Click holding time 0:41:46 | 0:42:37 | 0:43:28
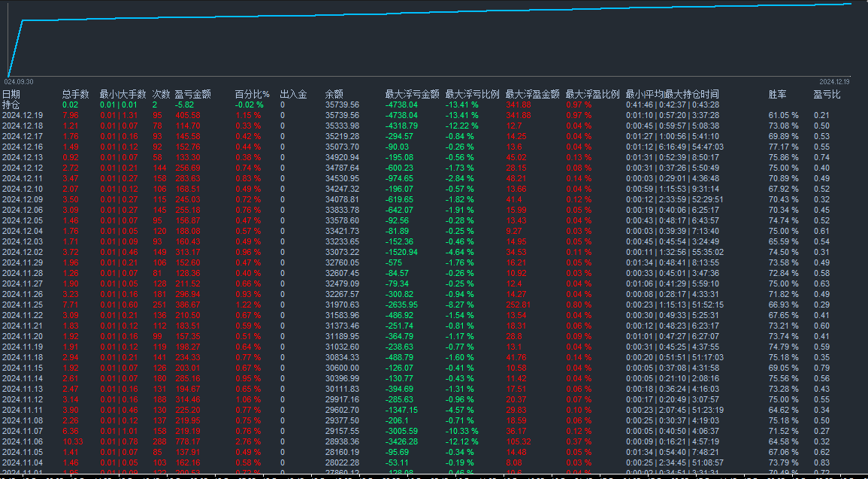The width and height of the screenshot is (868, 479). pos(673,105)
